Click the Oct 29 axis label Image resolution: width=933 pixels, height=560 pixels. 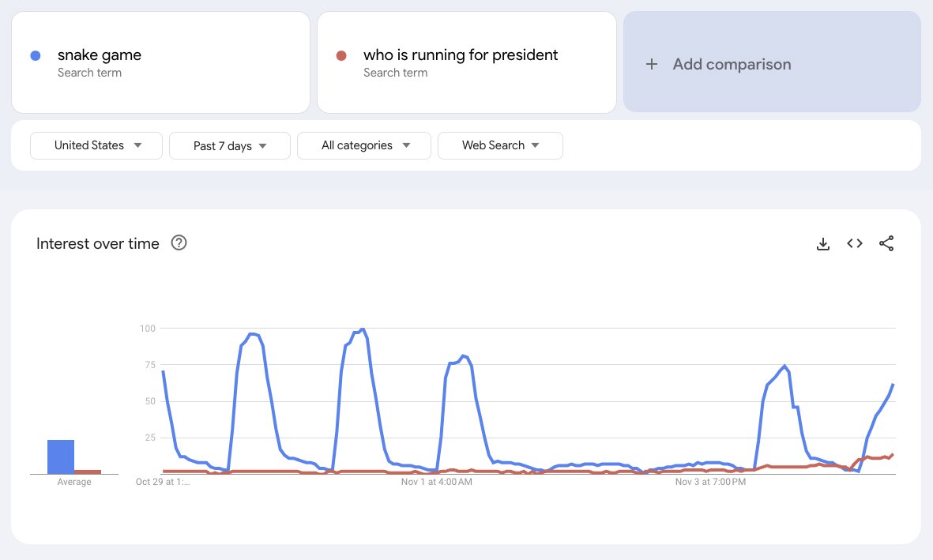163,482
